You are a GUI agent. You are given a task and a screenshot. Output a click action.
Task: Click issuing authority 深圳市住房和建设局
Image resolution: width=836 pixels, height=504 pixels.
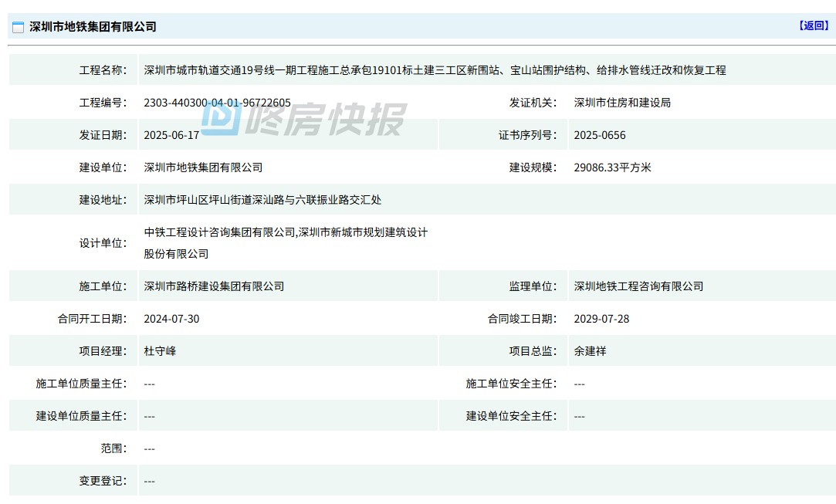click(x=622, y=103)
